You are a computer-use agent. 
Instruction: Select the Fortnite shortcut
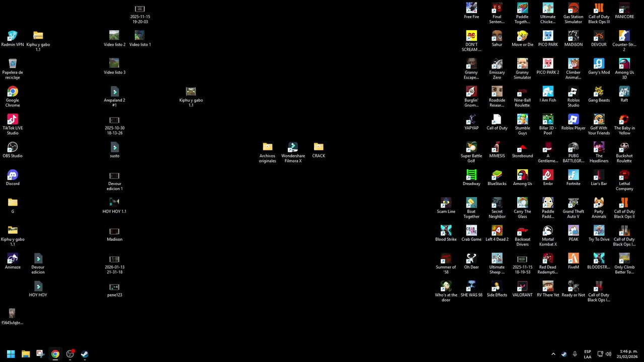click(573, 177)
